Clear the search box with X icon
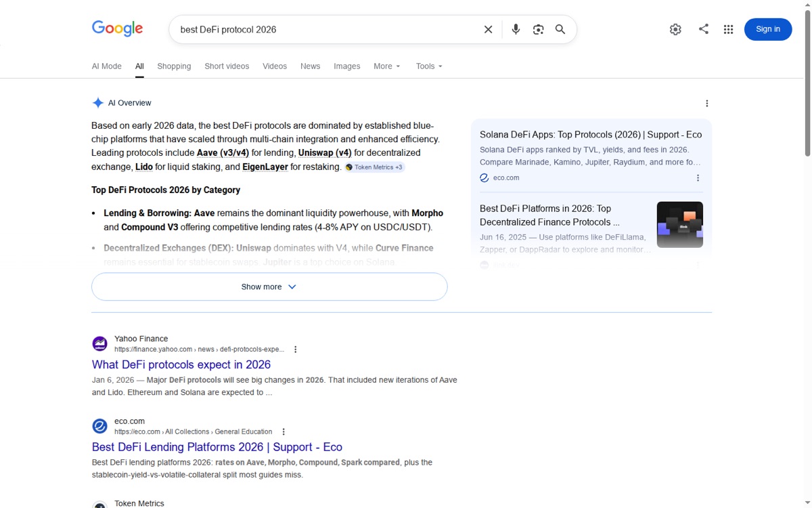Screen dimensions: 812x508 coord(488,29)
